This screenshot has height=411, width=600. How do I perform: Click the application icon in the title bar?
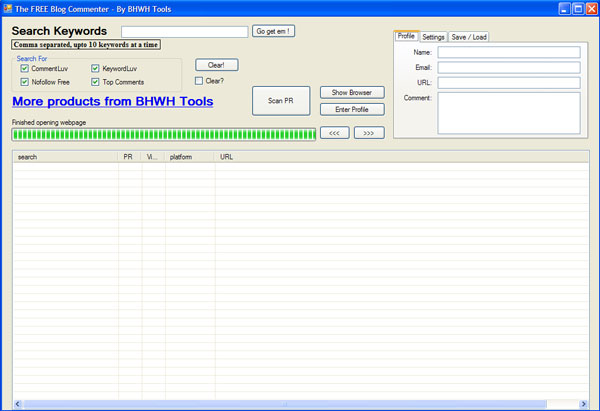point(8,8)
